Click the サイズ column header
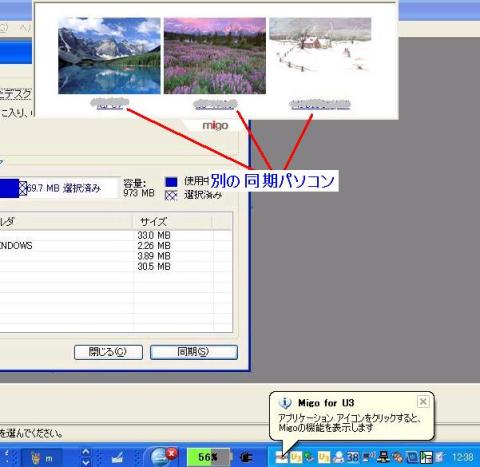Screen dimensions: 480x467 (172, 222)
